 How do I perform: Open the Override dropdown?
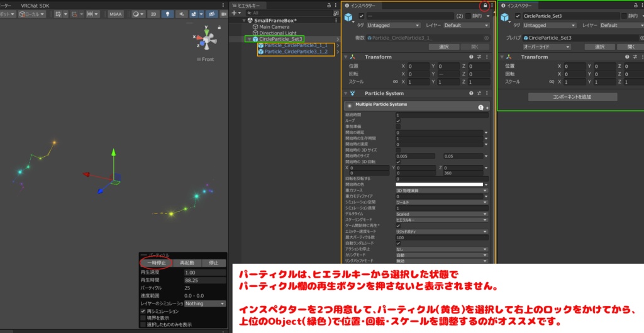[547, 47]
